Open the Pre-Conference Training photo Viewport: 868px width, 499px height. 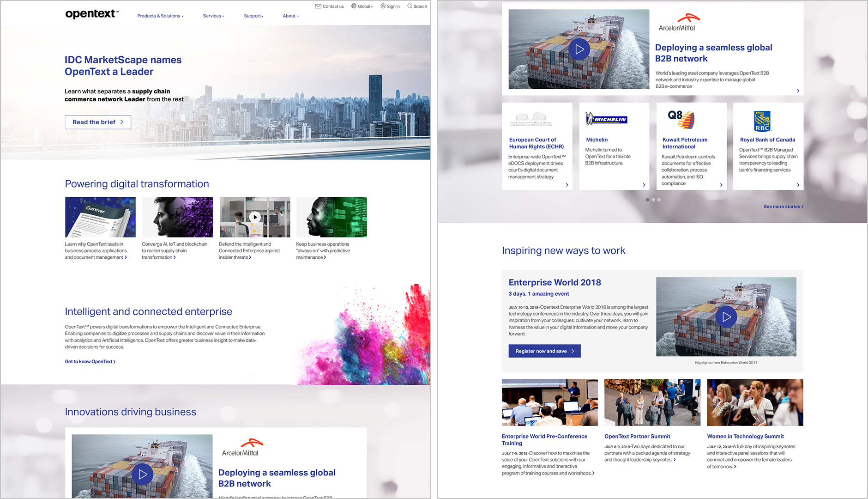click(549, 402)
